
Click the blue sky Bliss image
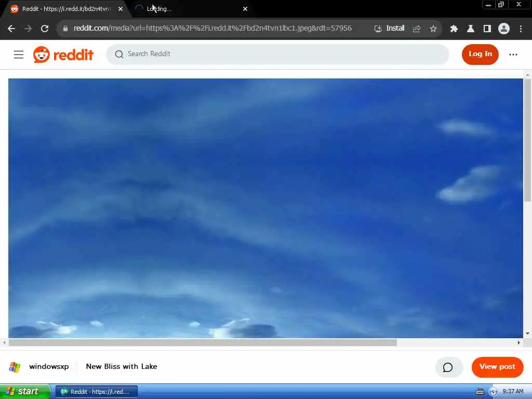[265, 208]
